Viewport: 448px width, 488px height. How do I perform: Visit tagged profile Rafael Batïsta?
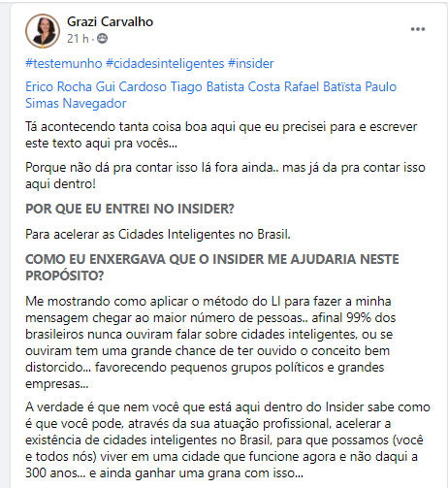(x=323, y=86)
